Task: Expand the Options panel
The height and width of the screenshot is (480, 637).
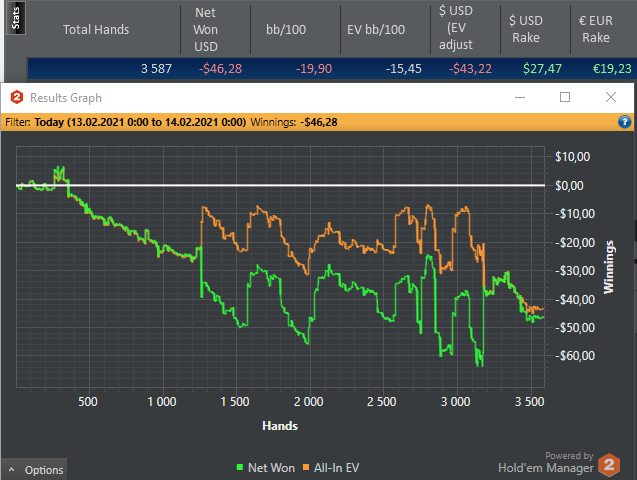Action: tap(35, 470)
